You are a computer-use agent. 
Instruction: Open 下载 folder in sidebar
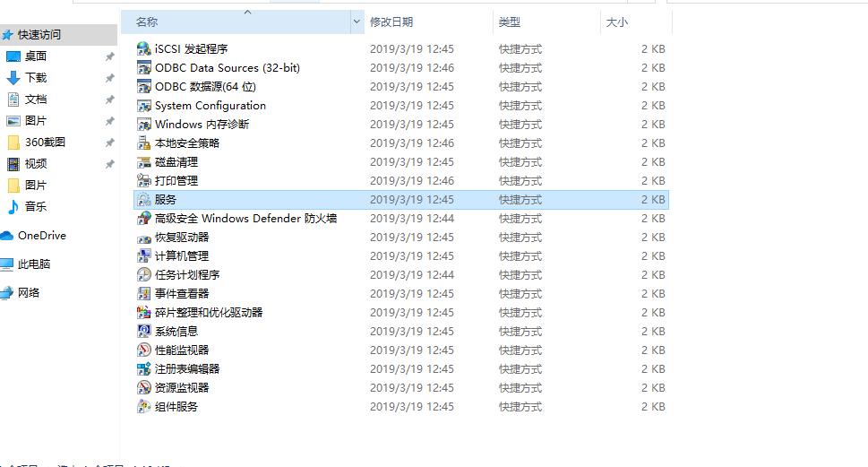36,78
